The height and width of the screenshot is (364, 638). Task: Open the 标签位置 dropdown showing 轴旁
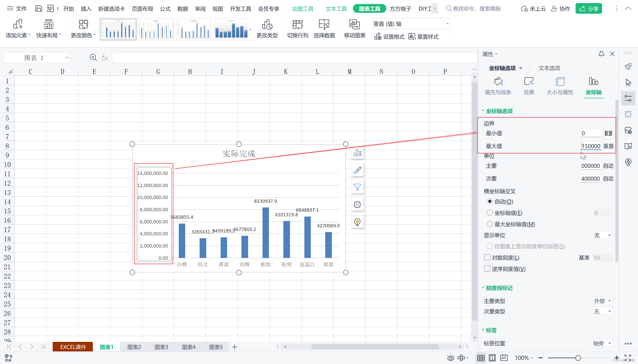coord(602,343)
